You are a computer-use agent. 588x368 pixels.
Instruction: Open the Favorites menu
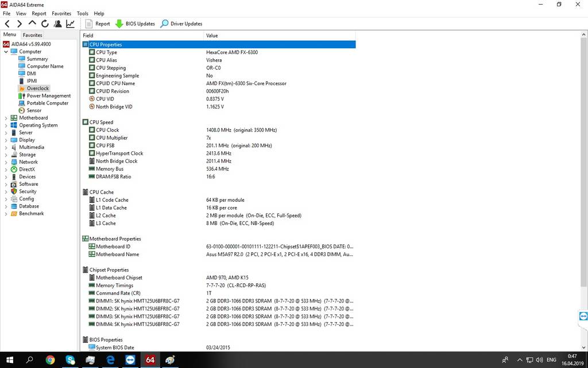click(x=61, y=14)
